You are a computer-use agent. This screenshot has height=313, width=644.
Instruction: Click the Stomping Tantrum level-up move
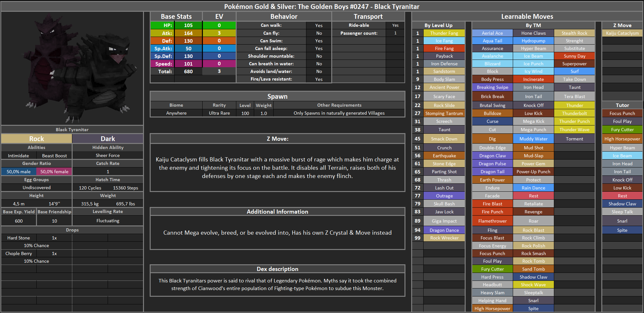[x=444, y=113]
